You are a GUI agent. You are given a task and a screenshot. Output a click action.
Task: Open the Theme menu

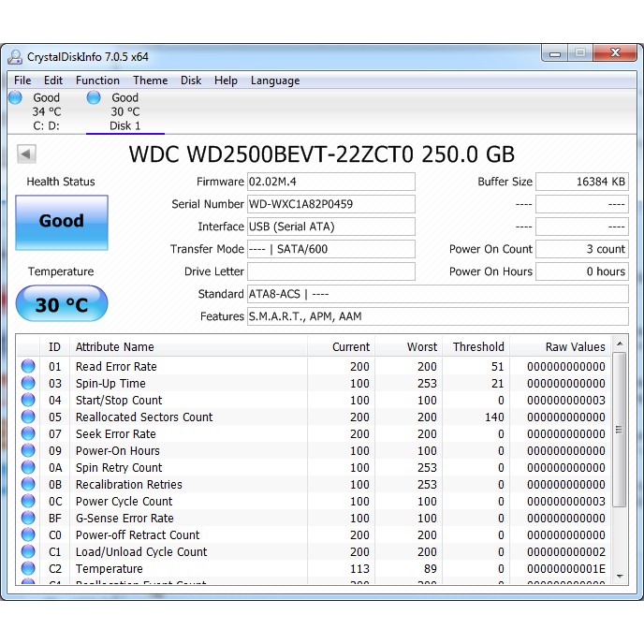pyautogui.click(x=150, y=80)
